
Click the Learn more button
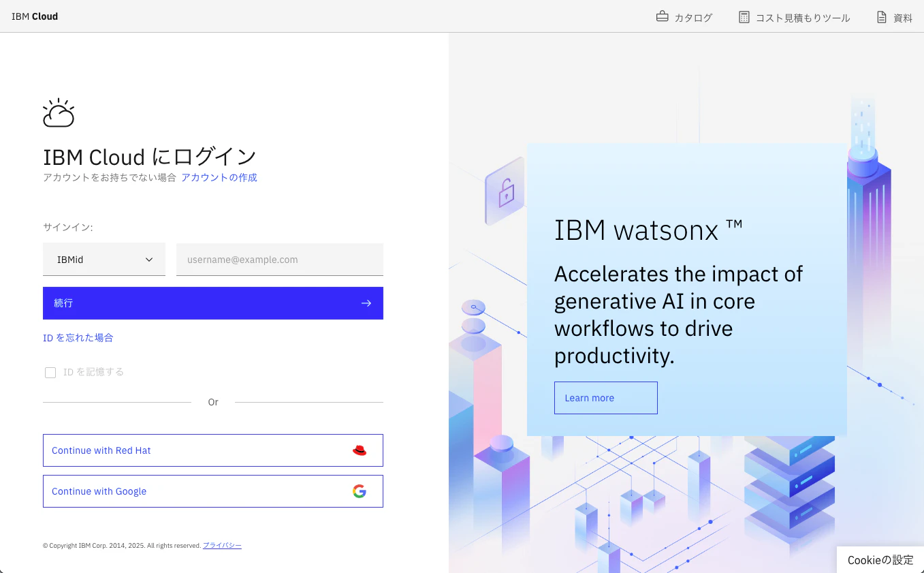coord(606,398)
